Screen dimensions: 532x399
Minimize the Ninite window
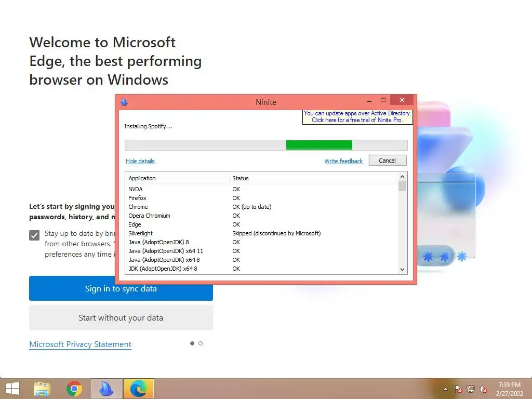click(x=369, y=100)
